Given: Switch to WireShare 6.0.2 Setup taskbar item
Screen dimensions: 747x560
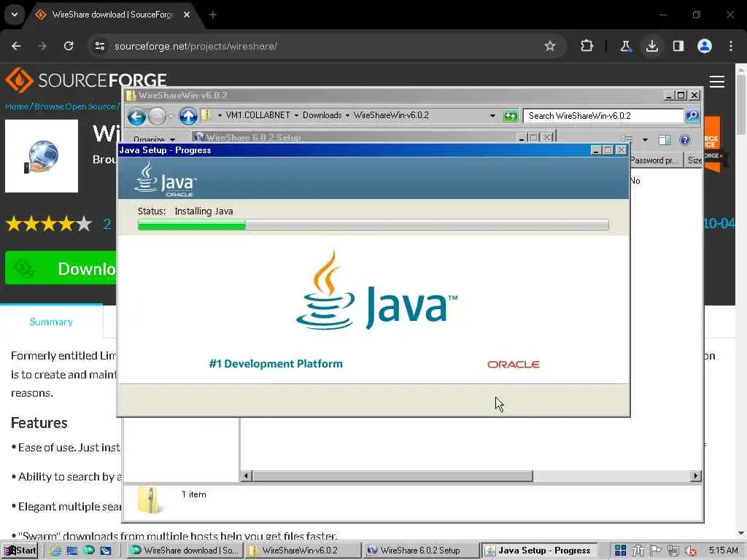Looking at the screenshot, I should [x=420, y=551].
